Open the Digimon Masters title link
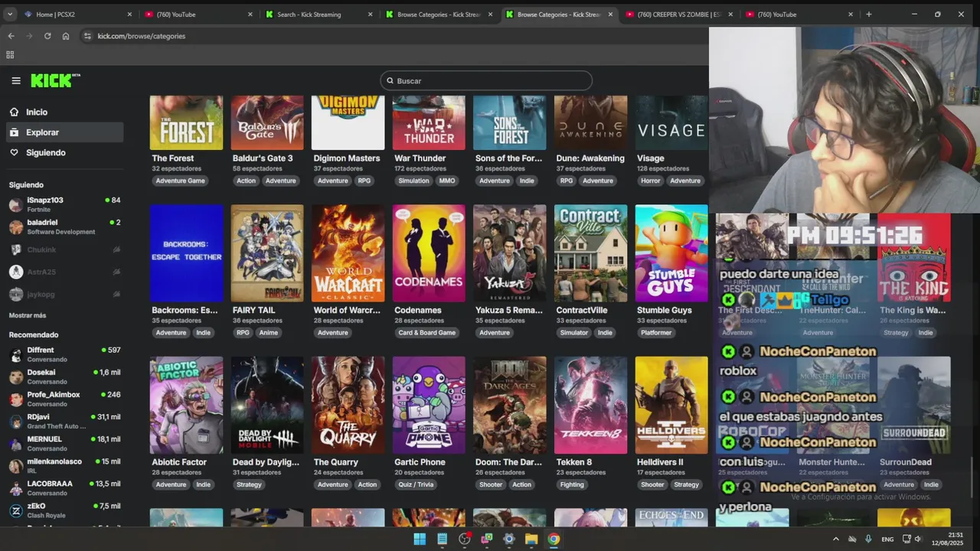 [347, 158]
